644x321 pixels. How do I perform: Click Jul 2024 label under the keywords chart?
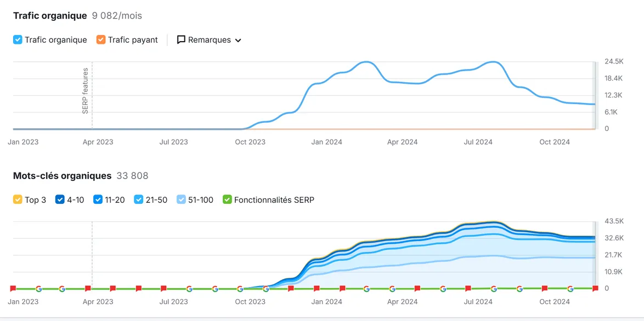coord(478,302)
